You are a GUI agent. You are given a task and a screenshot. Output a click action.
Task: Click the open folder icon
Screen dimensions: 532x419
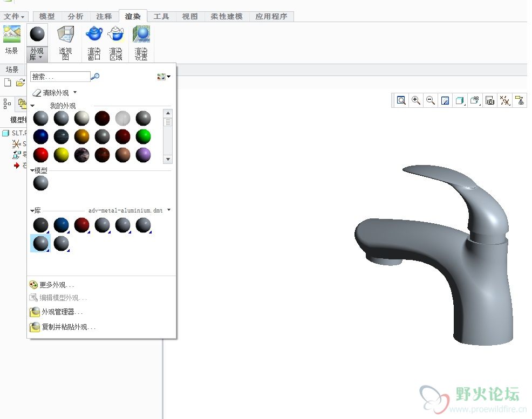tap(21, 83)
